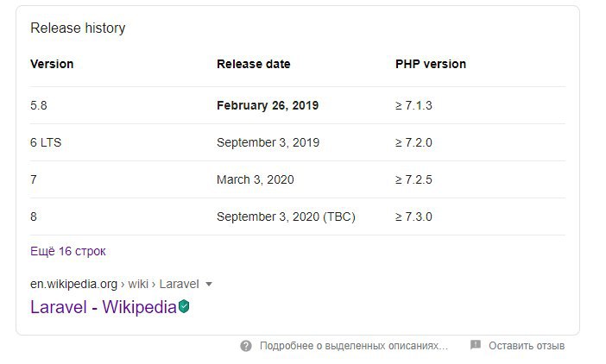Click the September 3, 2020 (TBC) cell
The height and width of the screenshot is (364, 606).
286,217
